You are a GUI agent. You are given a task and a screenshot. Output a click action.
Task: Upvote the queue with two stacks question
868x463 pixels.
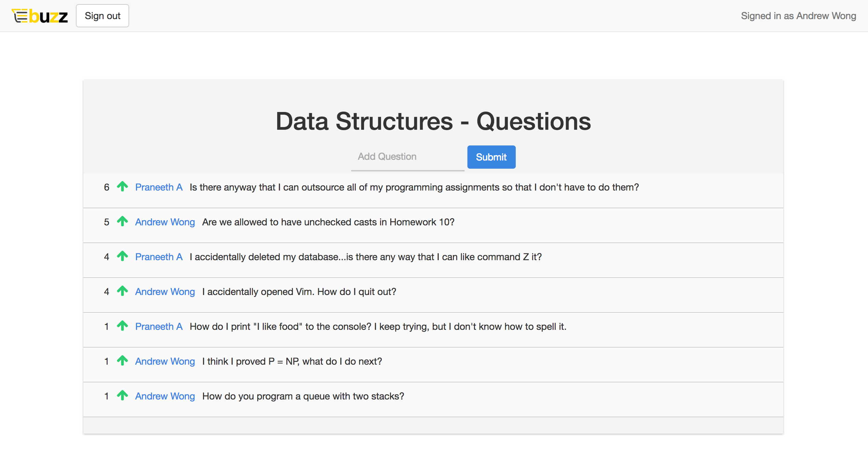[122, 396]
